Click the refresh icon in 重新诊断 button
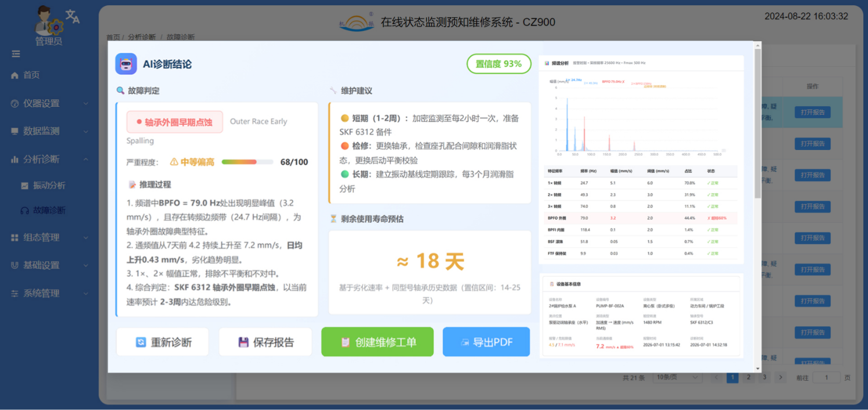This screenshot has width=868, height=410. click(141, 342)
